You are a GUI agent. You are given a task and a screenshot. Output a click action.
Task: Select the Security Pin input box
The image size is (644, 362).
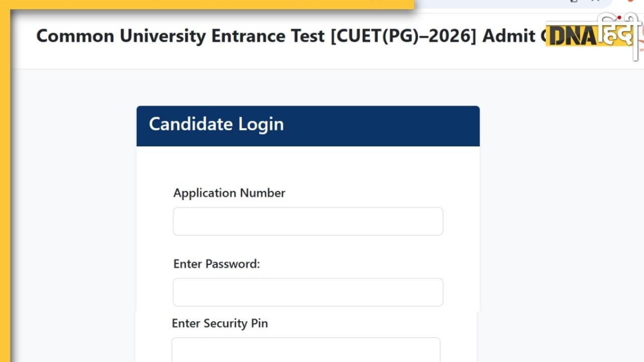306,350
